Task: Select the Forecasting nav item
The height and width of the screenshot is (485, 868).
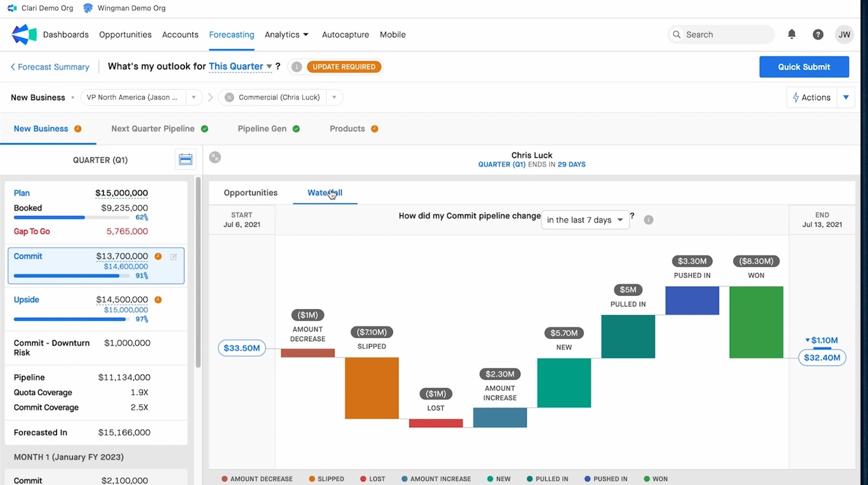Action: click(x=232, y=35)
